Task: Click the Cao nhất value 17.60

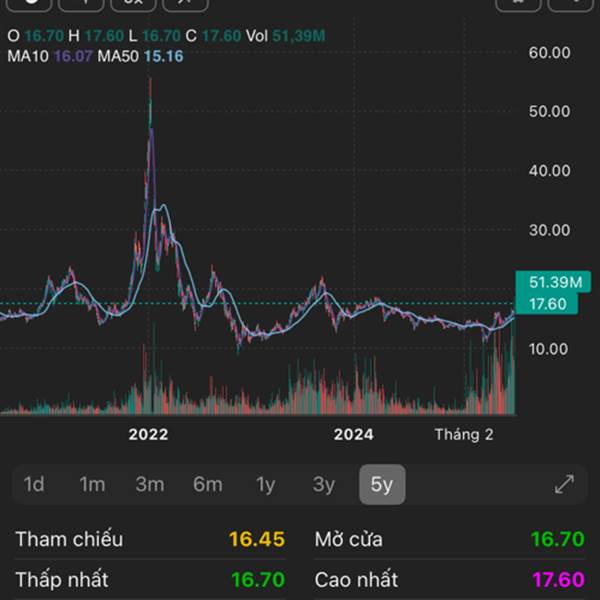Action: tap(559, 579)
